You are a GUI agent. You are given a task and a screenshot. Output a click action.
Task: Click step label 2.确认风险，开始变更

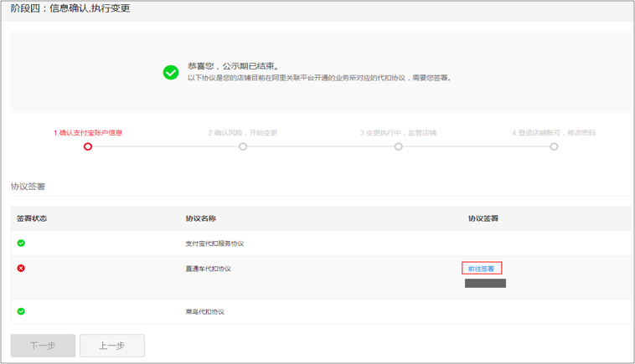[243, 133]
